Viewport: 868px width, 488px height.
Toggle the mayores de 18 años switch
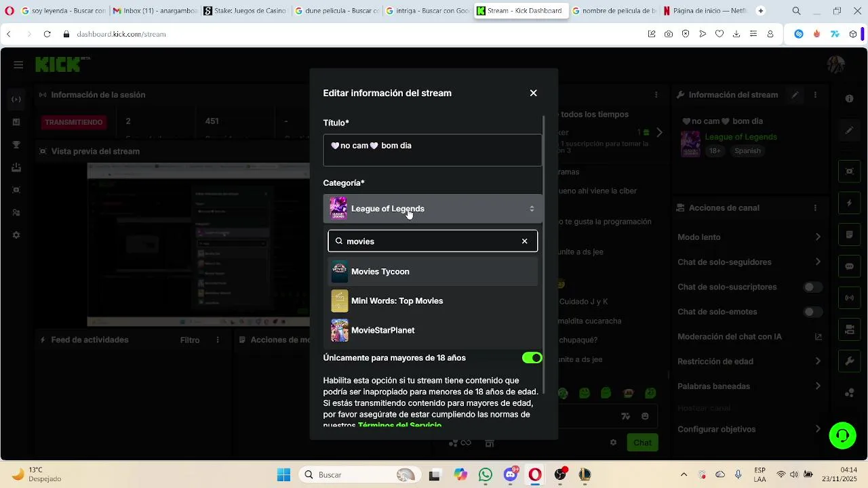532,358
